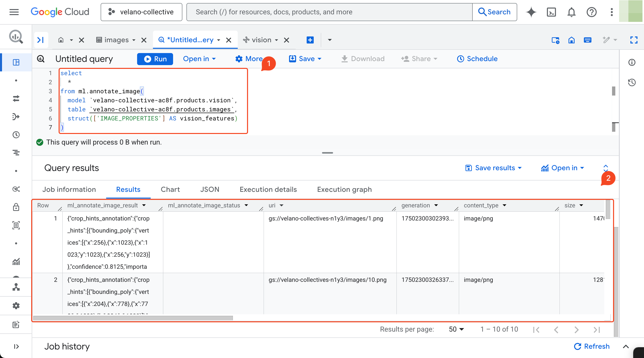Click the Schedule button
Image resolution: width=644 pixels, height=358 pixels.
477,59
